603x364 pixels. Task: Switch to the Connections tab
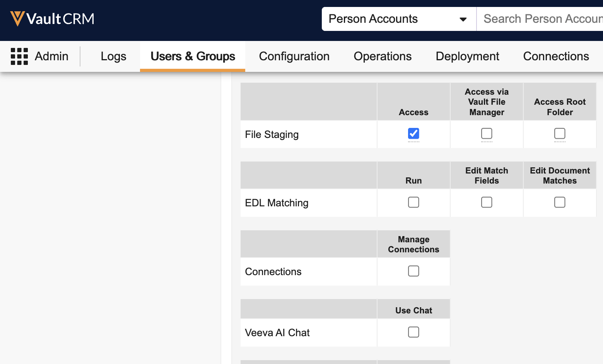pyautogui.click(x=556, y=56)
